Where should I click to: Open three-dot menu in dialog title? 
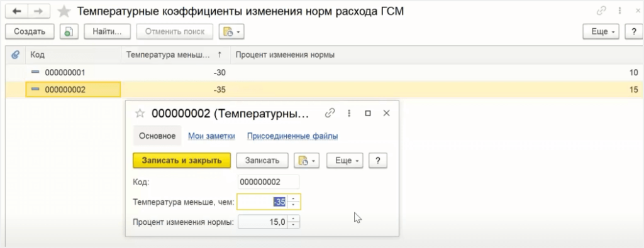point(349,113)
